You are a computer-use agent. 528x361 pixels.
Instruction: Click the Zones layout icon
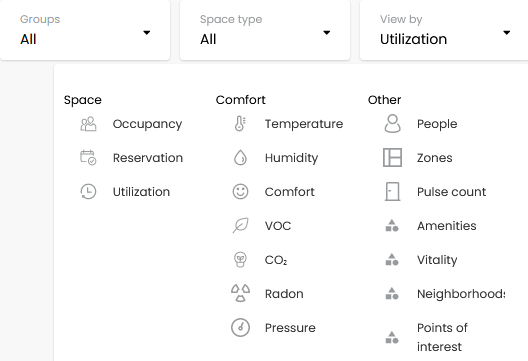392,158
